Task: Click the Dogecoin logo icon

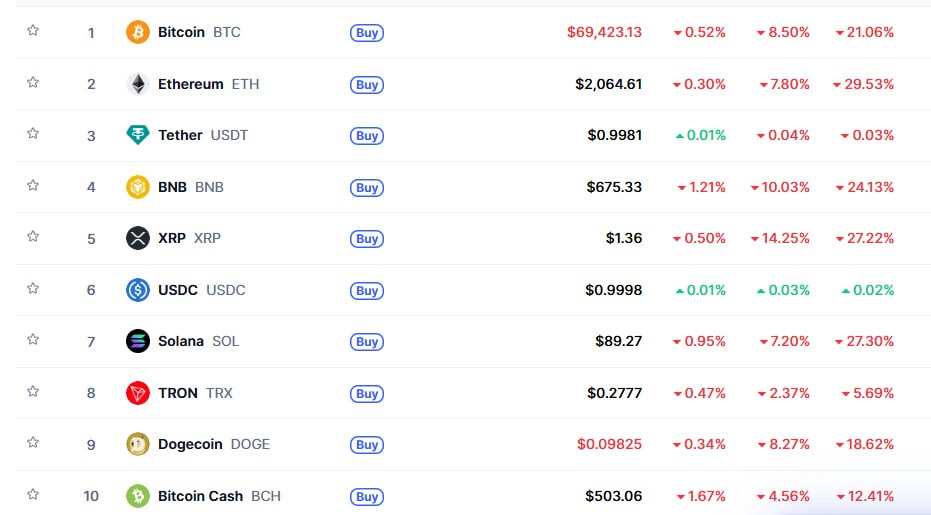Action: coord(138,444)
